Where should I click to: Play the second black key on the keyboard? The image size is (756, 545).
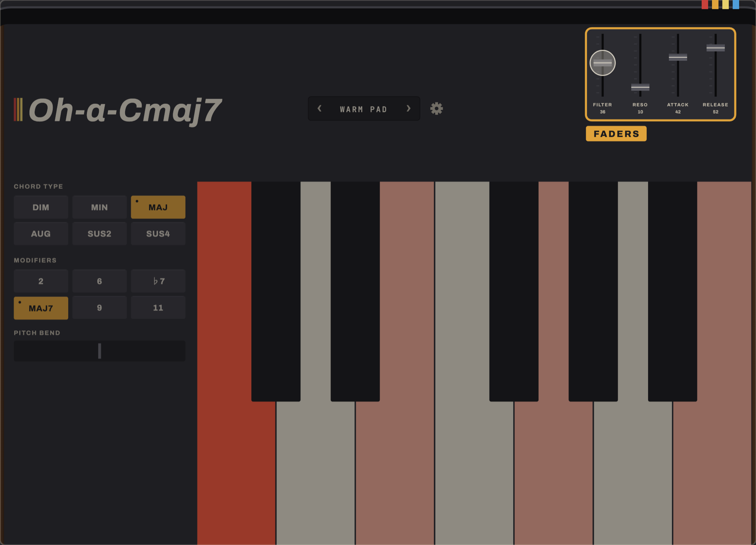(355, 291)
